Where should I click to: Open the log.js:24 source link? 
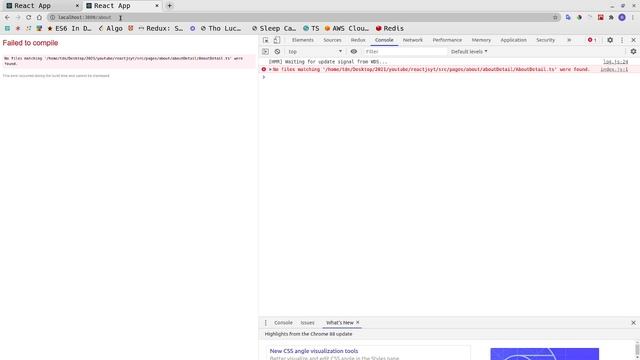[x=616, y=62]
